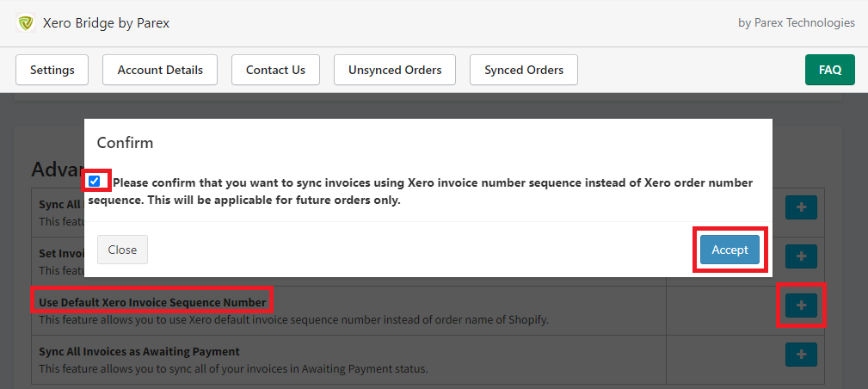The image size is (868, 389).
Task: Go to Unsynced Orders
Action: pyautogui.click(x=395, y=70)
